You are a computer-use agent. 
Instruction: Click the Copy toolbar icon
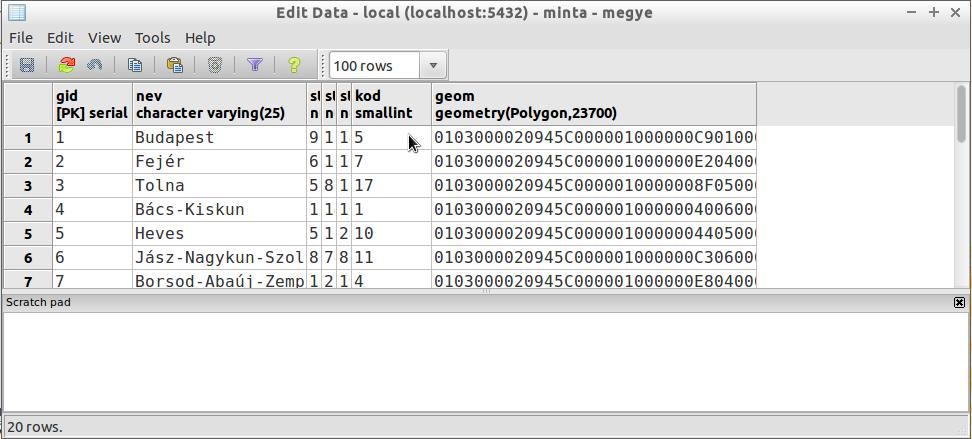tap(135, 65)
